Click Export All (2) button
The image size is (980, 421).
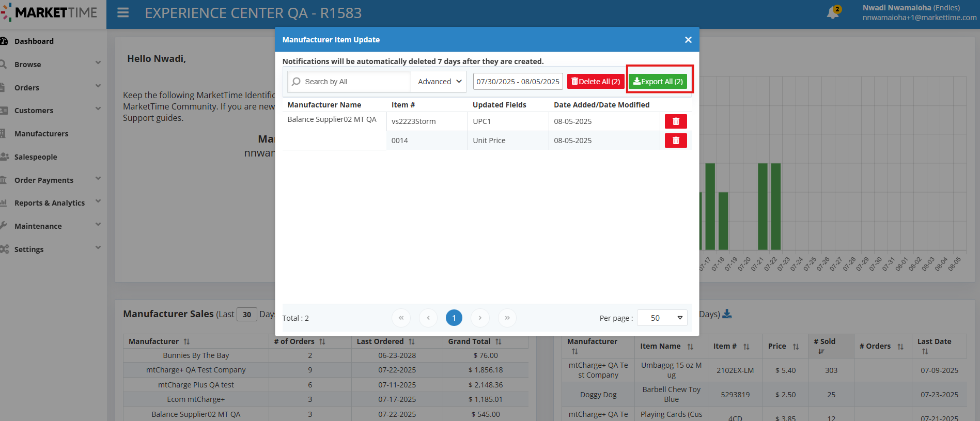click(x=658, y=82)
